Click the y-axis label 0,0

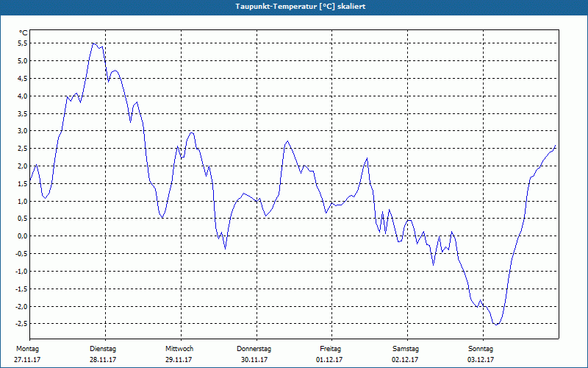(23, 236)
